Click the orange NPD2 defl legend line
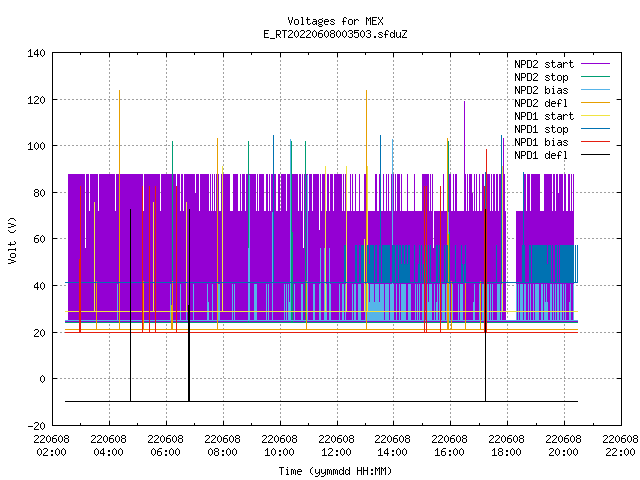640x480 pixels. [595, 103]
